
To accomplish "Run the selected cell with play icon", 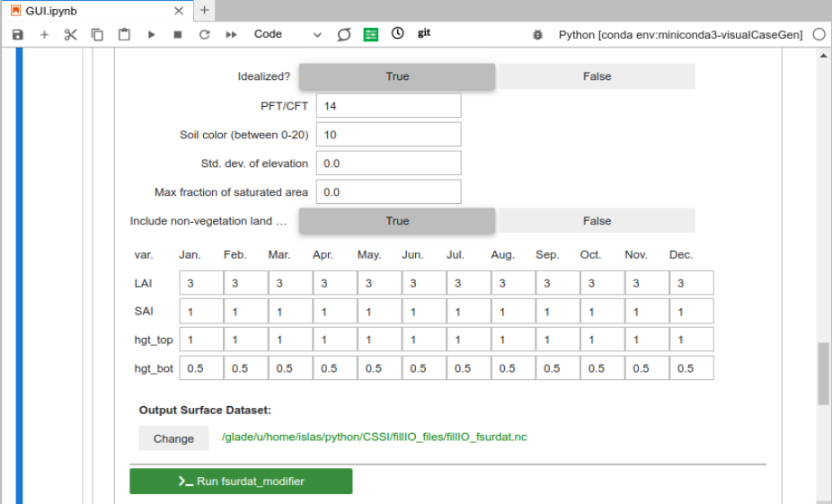I will (x=151, y=34).
